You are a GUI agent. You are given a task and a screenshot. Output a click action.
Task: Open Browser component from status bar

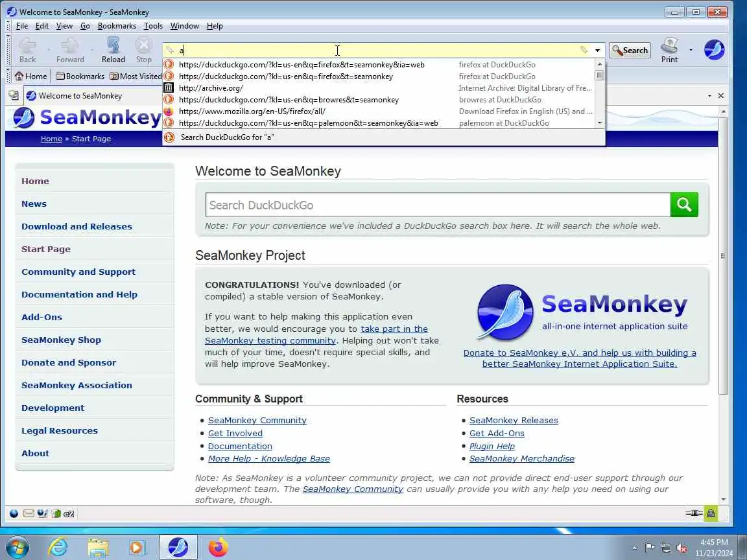pyautogui.click(x=14, y=513)
